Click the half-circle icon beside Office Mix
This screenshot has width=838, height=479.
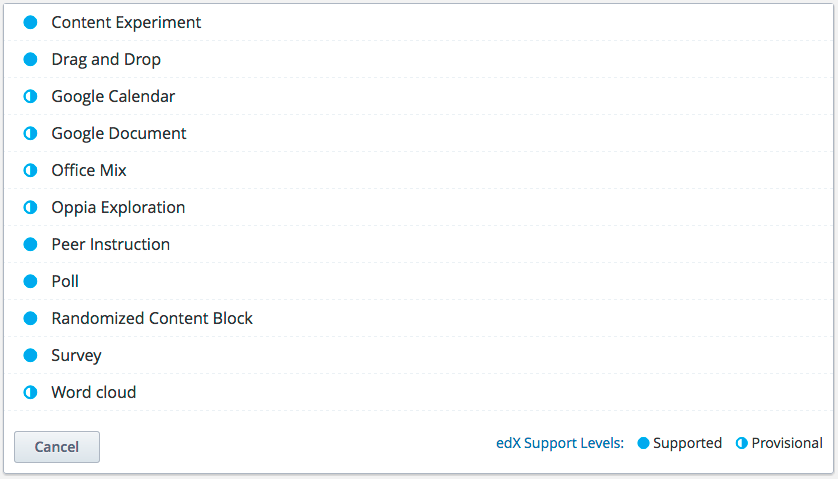pyautogui.click(x=30, y=170)
